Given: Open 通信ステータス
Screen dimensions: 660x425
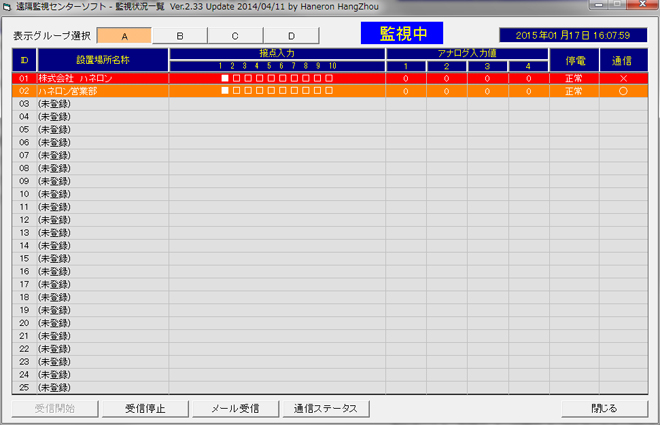Looking at the screenshot, I should pyautogui.click(x=326, y=408).
